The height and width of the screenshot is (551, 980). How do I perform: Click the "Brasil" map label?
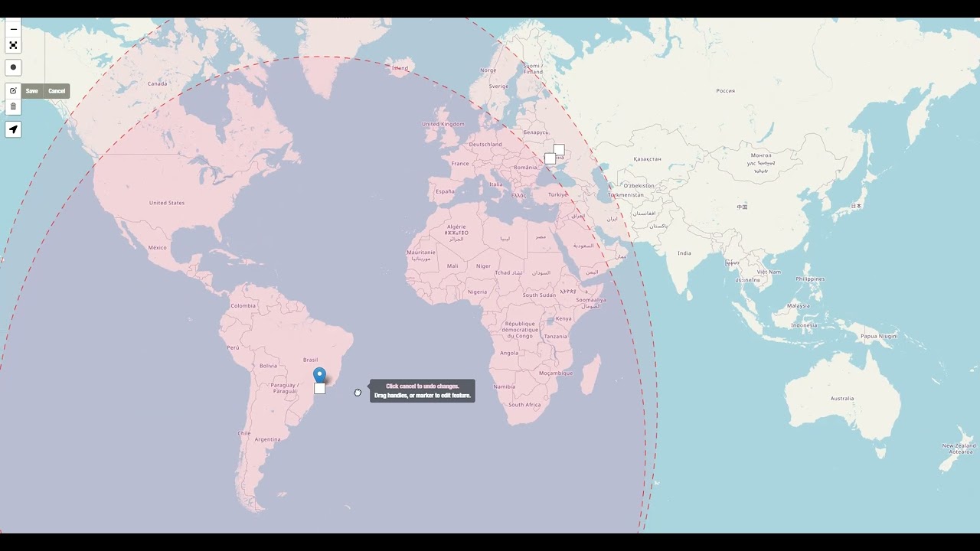tap(310, 360)
